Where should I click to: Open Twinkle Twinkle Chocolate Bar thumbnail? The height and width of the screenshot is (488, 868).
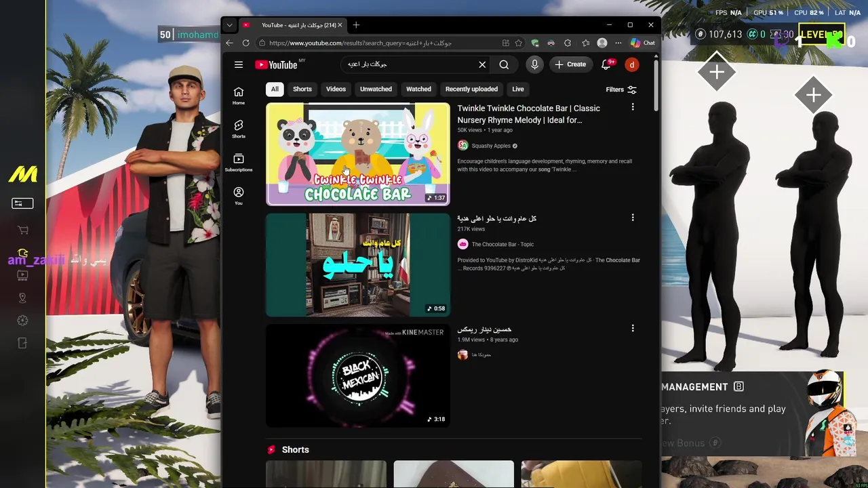358,154
